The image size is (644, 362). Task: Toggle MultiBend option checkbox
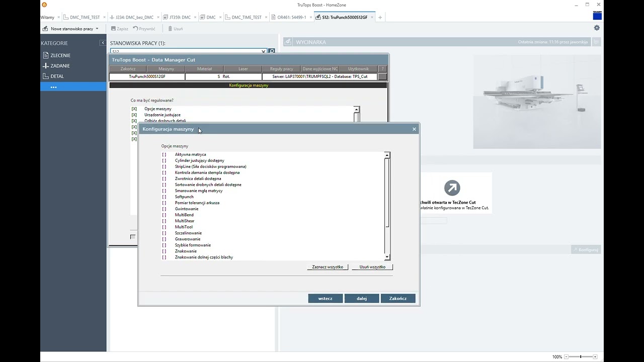pyautogui.click(x=164, y=215)
